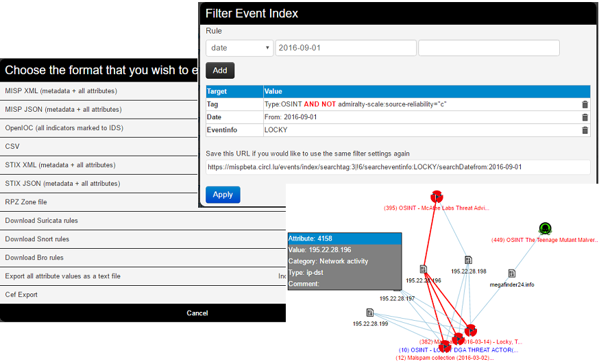Select the 195.22.28.198 attribute node icon
Image resolution: width=599 pixels, height=364 pixels.
468,260
